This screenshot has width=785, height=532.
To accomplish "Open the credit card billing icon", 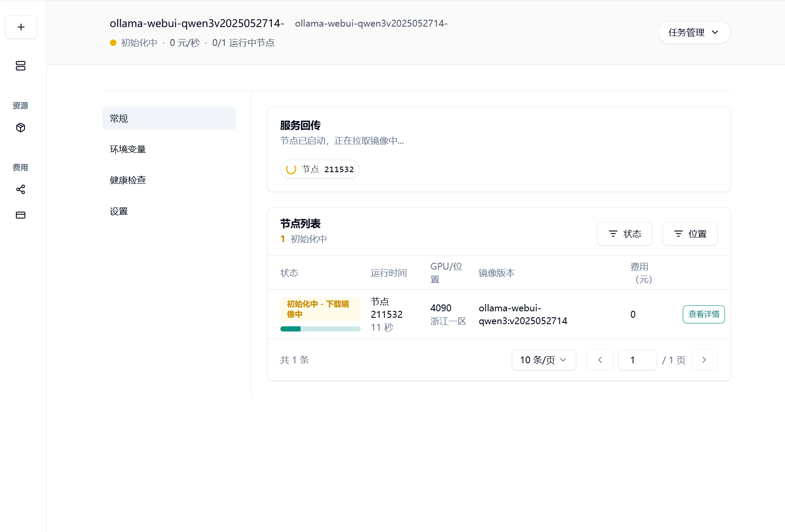I will (21, 215).
